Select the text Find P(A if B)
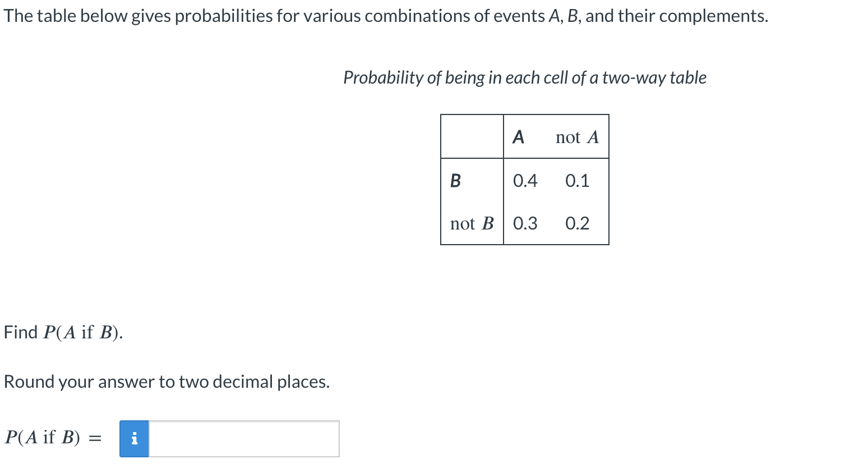Image resolution: width=868 pixels, height=468 pixels. [62, 331]
